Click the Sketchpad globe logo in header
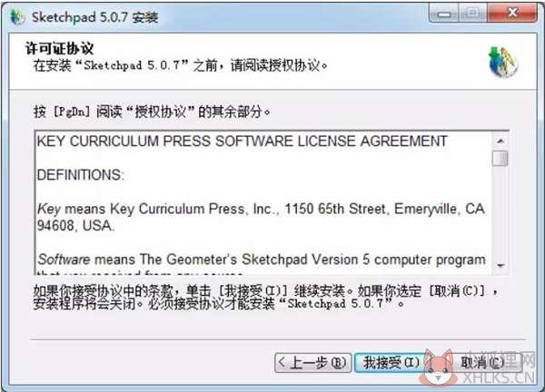Screen dimensions: 545x392 pos(503,63)
